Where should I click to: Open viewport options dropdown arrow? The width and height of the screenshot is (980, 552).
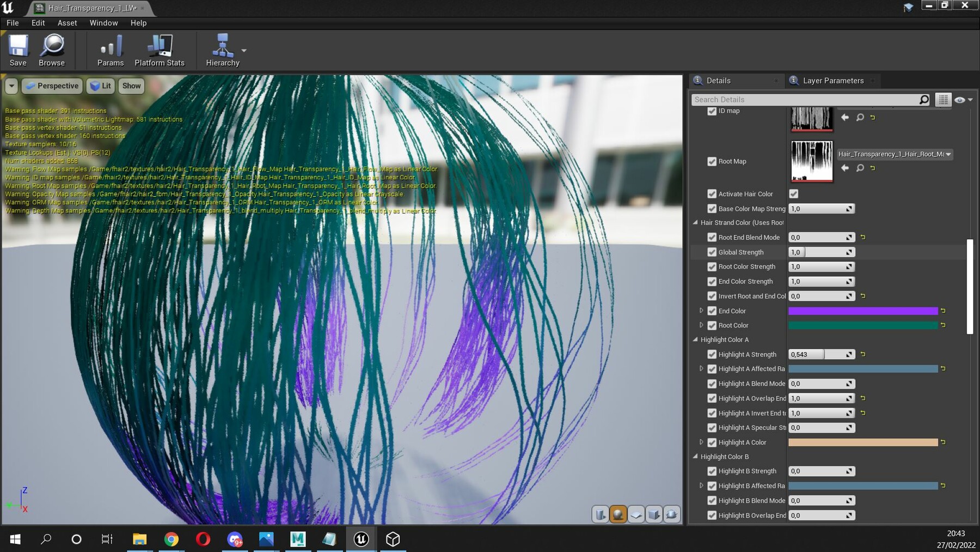coord(11,86)
